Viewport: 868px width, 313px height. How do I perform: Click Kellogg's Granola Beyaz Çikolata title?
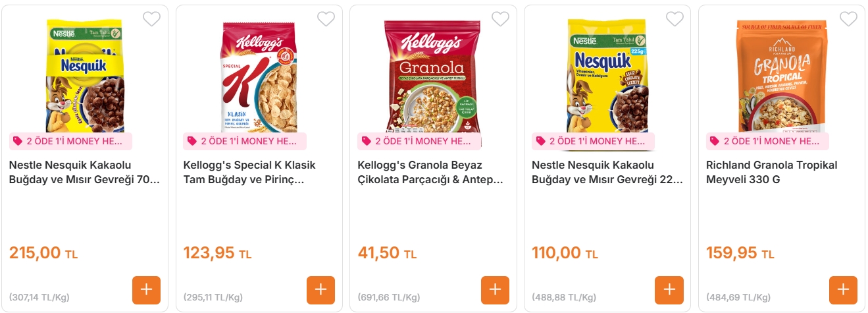tap(430, 172)
